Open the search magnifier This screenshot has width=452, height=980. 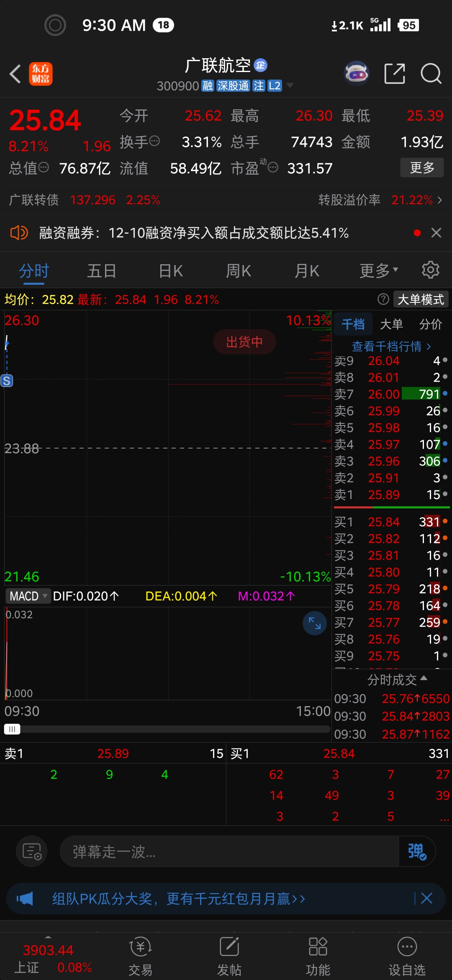(431, 74)
